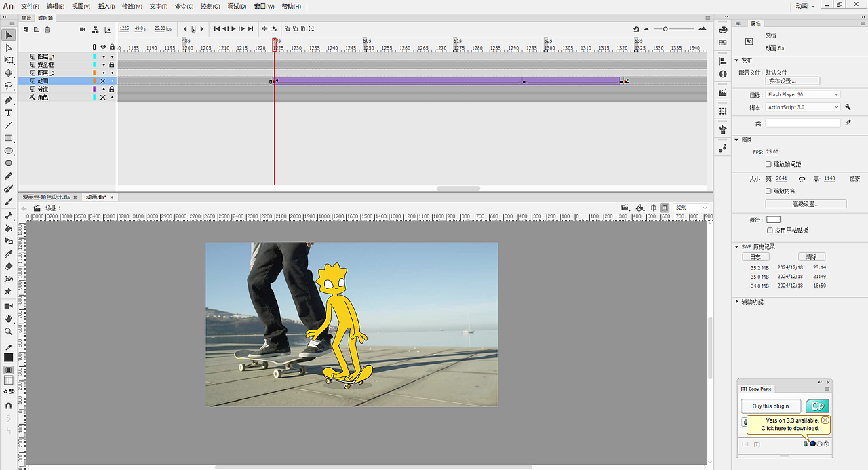Click the pencil icon next to class field
Screen dimensions: 868x470
click(848, 123)
